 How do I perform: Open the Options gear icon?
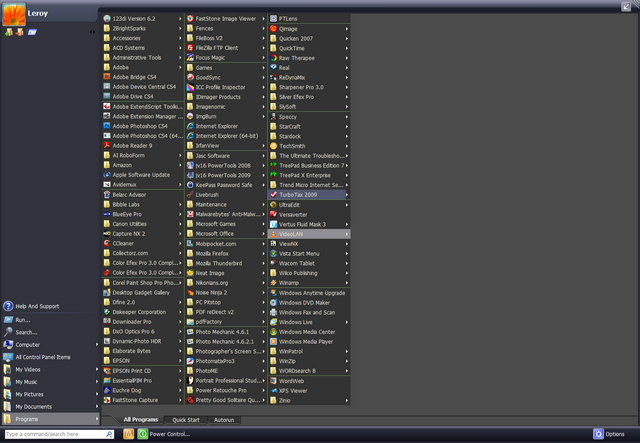598,434
